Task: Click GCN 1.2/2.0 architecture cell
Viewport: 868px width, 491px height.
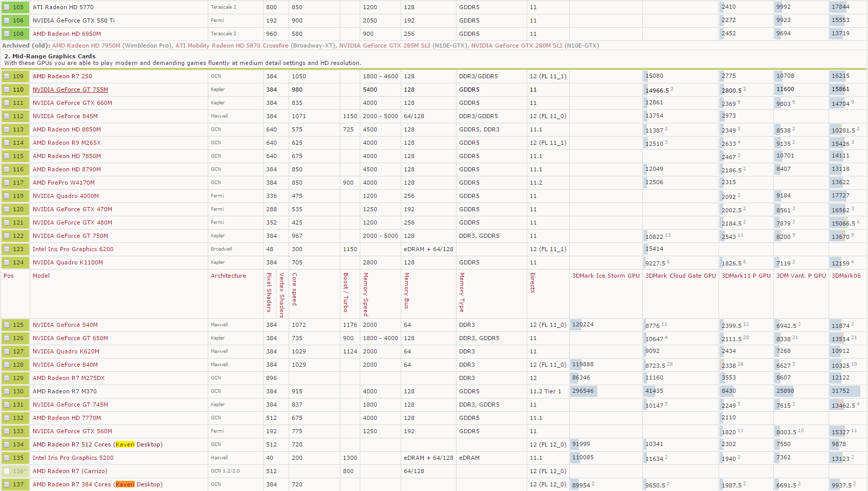Action: coord(225,471)
